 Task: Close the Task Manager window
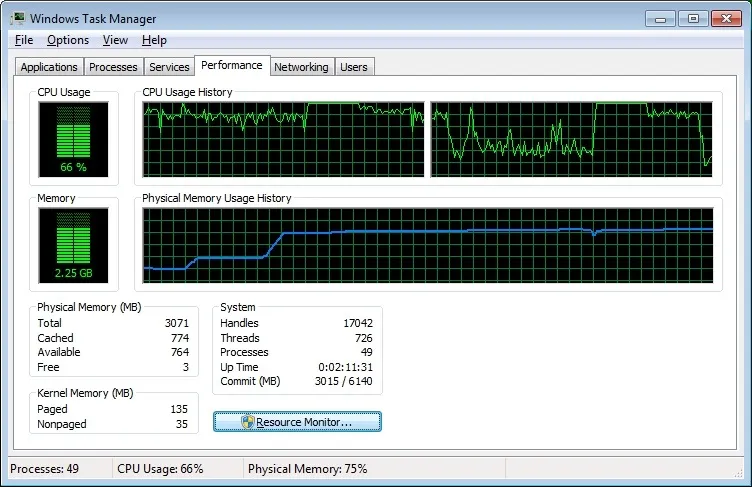pyautogui.click(x=727, y=19)
